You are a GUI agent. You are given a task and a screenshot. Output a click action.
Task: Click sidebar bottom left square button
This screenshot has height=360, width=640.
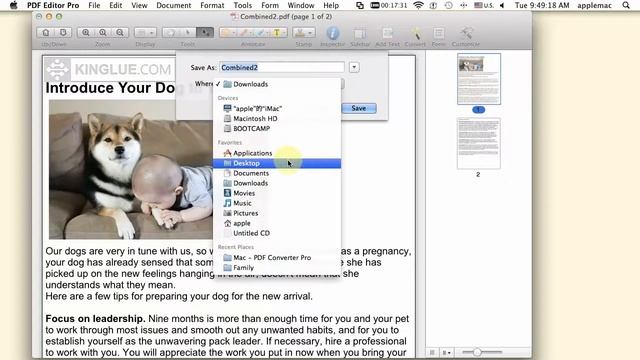(x=432, y=352)
